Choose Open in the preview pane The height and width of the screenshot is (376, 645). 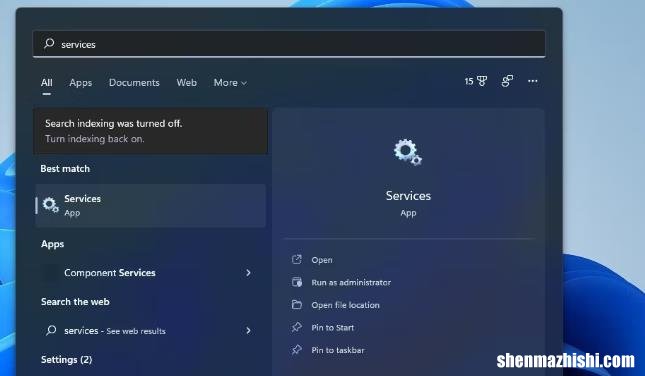point(322,260)
